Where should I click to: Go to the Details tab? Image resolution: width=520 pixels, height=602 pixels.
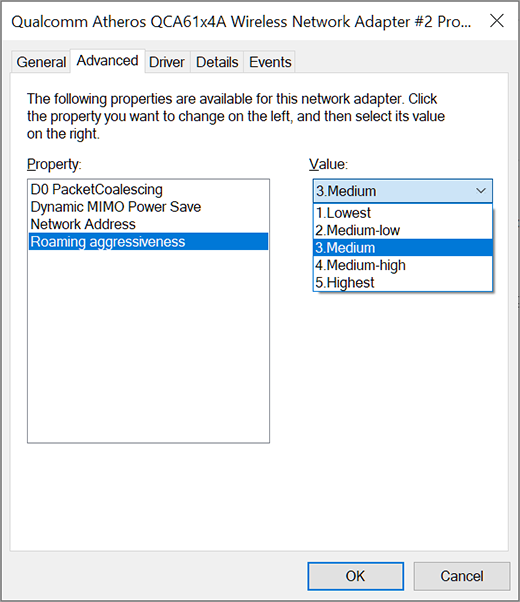[217, 62]
